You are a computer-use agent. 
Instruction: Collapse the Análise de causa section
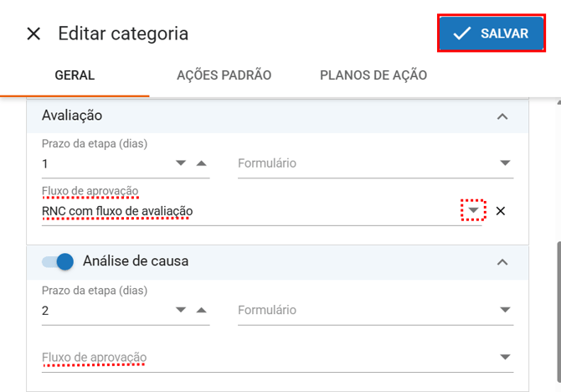(x=502, y=261)
